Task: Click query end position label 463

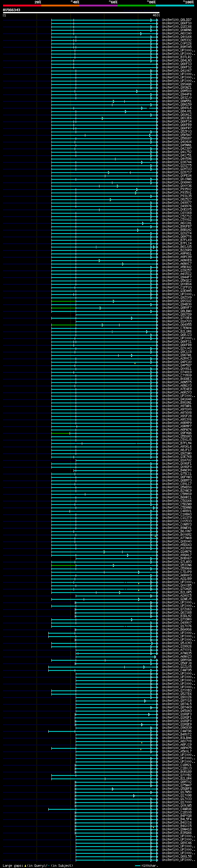Action: click(155, 15)
